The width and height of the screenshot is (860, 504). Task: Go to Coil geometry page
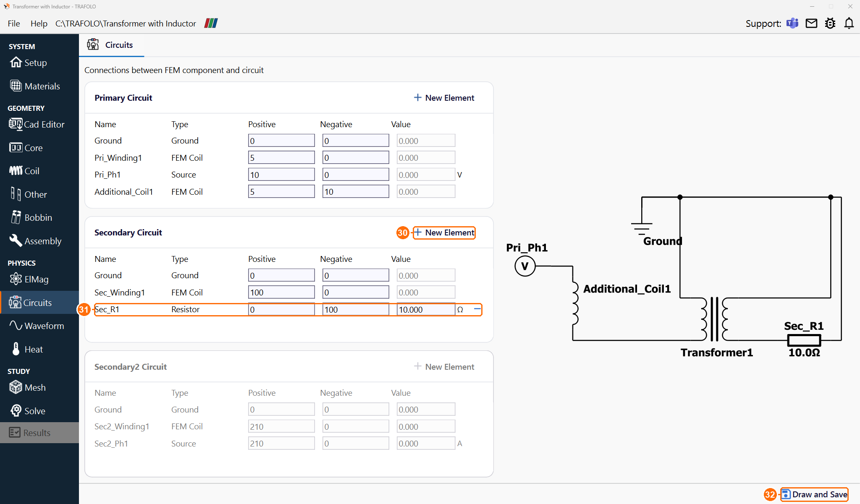pyautogui.click(x=24, y=171)
